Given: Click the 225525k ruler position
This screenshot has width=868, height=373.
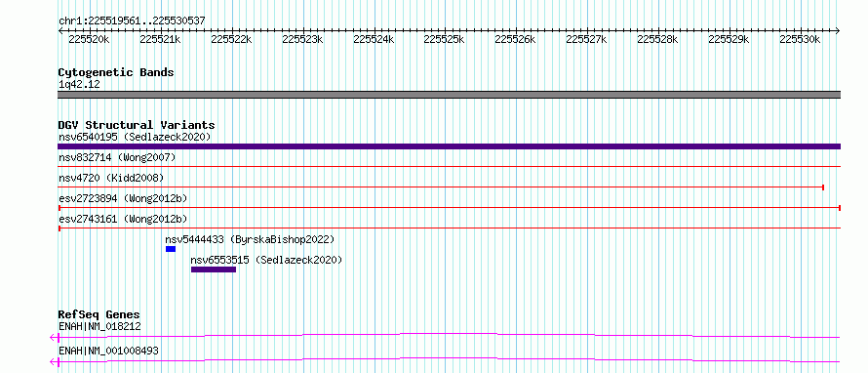Looking at the screenshot, I should 445,40.
